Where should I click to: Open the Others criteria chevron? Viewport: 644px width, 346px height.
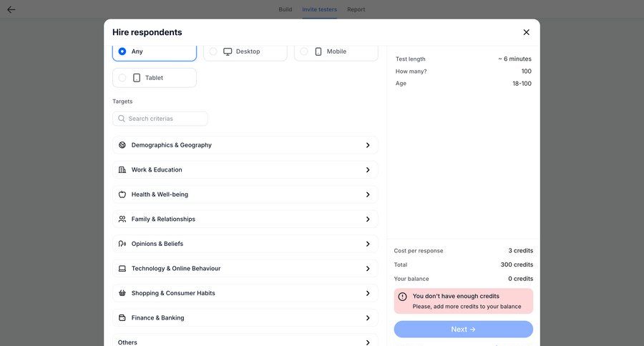tap(368, 342)
